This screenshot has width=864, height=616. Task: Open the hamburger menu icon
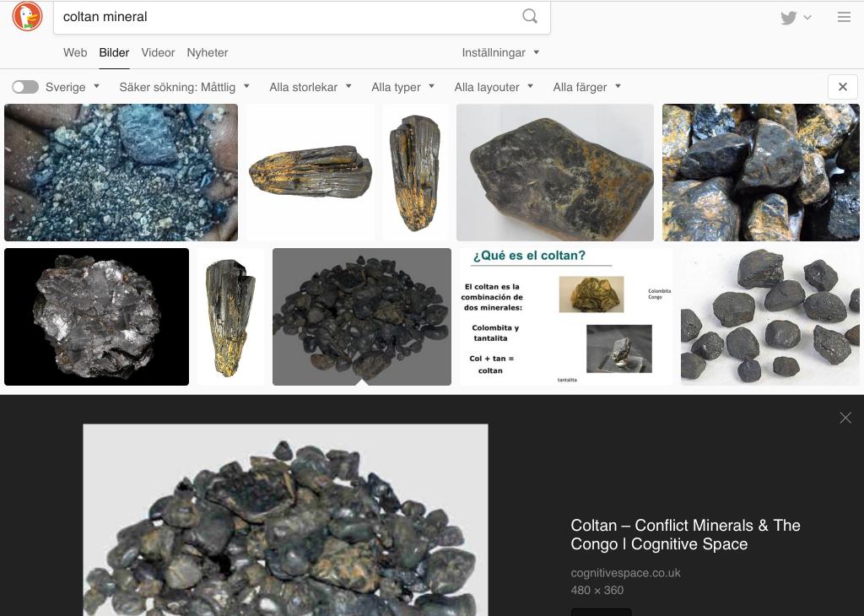tap(844, 17)
